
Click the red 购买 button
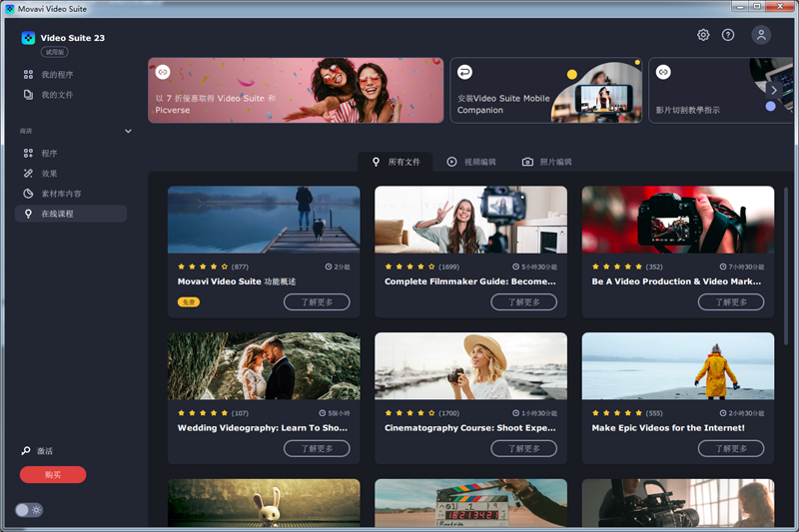click(x=53, y=474)
